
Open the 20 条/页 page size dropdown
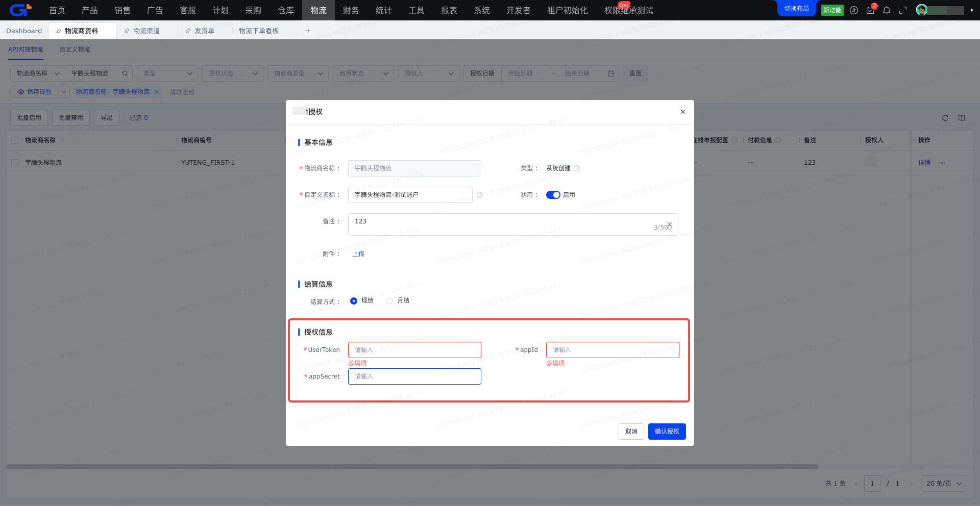[x=944, y=484]
